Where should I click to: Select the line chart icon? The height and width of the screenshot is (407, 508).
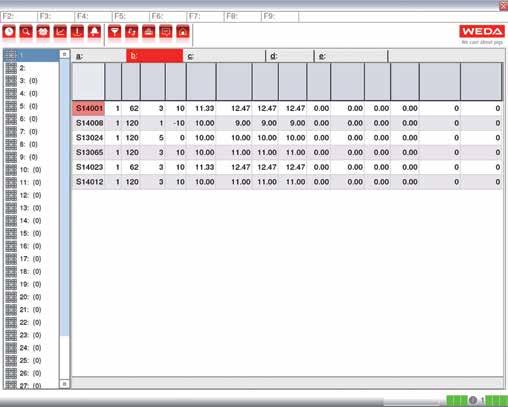coord(60,32)
